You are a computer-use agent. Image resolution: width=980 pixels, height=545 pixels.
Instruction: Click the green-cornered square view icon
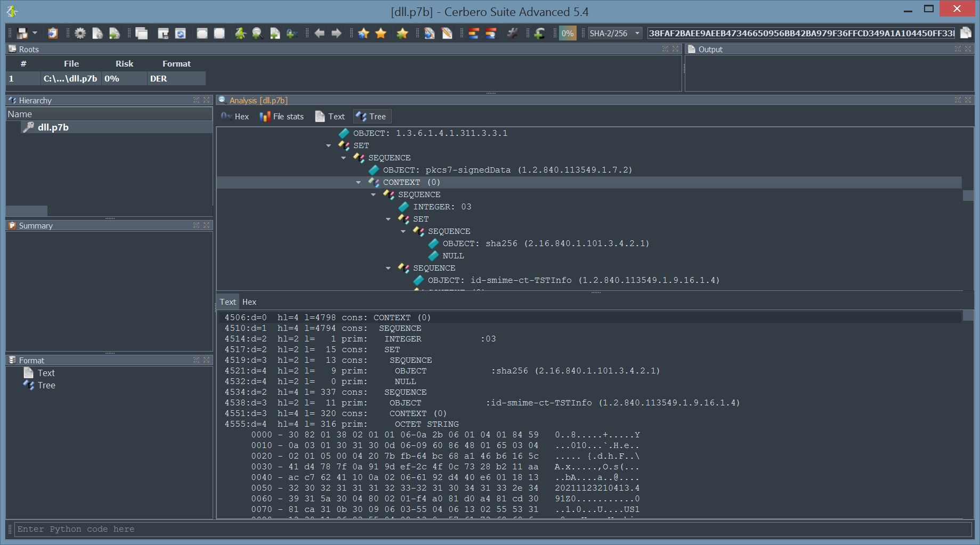tap(202, 34)
